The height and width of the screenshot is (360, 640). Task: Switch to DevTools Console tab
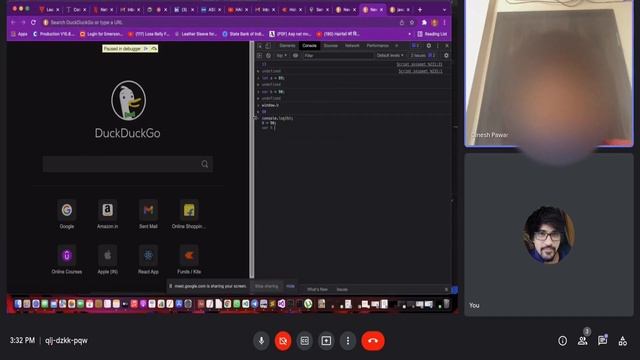pos(309,46)
